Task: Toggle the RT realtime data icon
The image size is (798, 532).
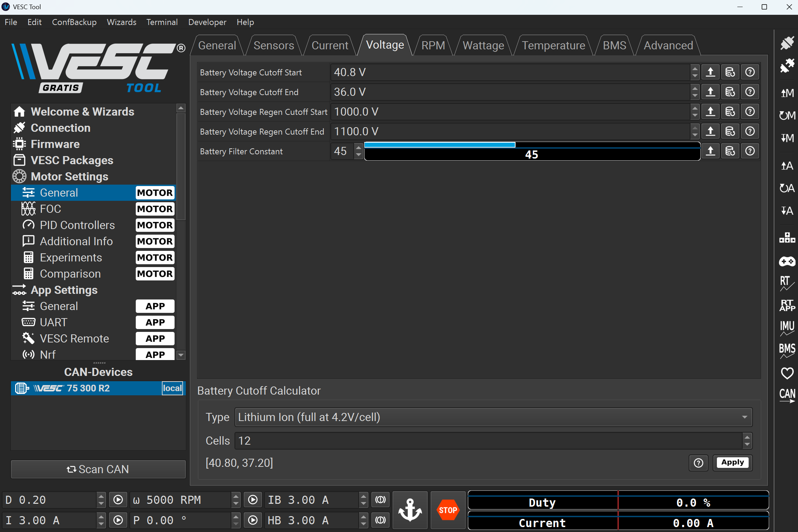Action: pyautogui.click(x=787, y=283)
